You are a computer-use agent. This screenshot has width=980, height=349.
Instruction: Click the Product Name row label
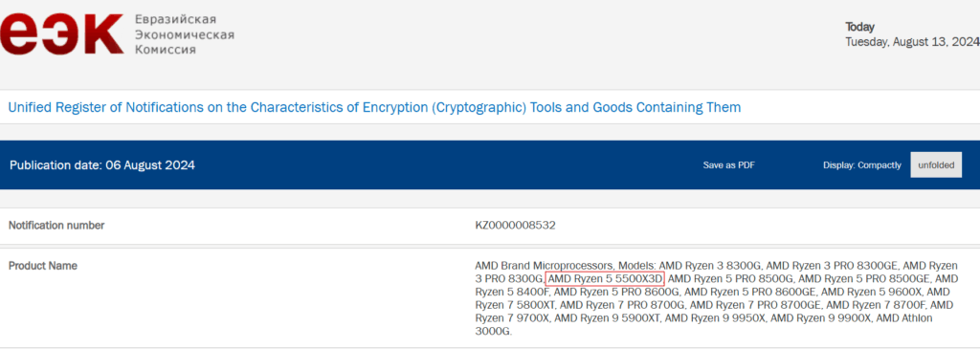click(43, 266)
